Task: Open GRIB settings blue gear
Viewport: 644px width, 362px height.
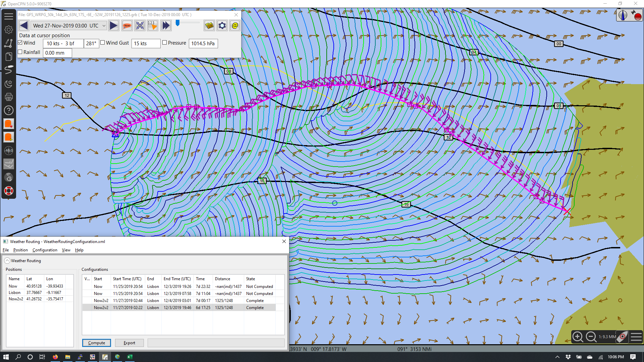Action: coord(222,25)
